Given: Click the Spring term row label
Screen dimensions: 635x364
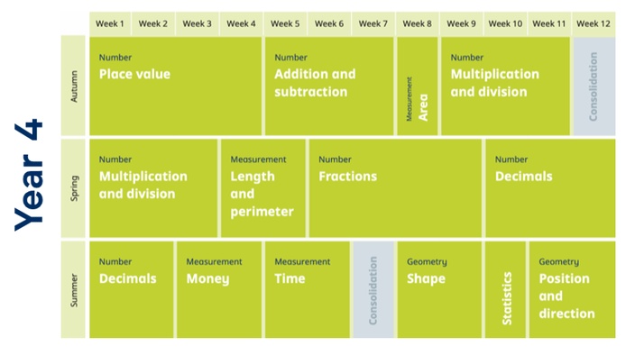Looking at the screenshot, I should click(73, 188).
